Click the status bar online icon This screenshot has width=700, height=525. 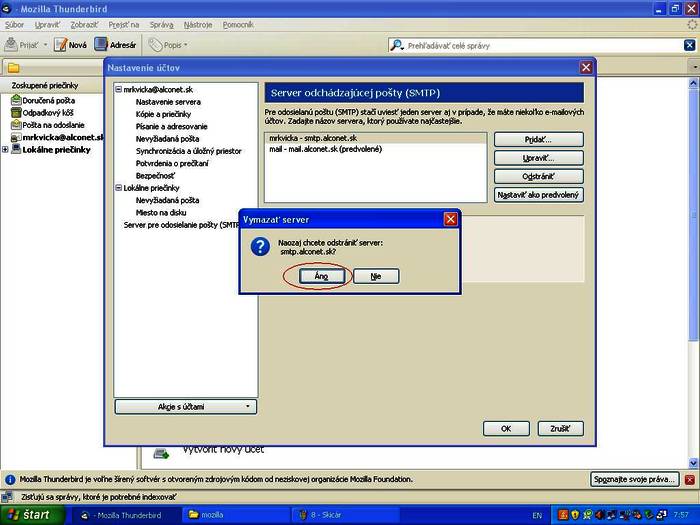point(7,497)
